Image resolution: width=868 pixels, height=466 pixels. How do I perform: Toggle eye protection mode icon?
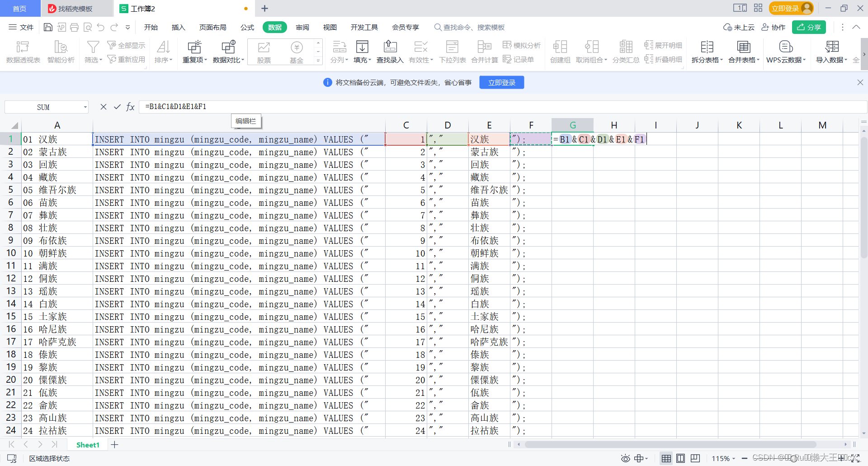(625, 459)
